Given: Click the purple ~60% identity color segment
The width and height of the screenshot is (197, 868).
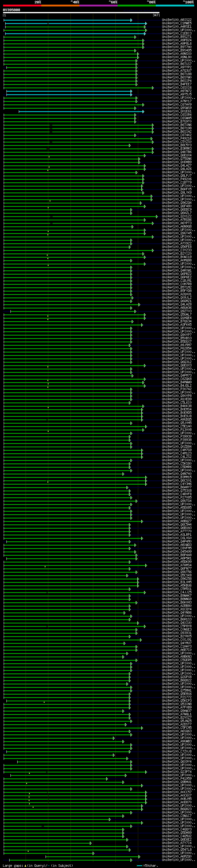Looking at the screenshot, I should tap(98, 6).
